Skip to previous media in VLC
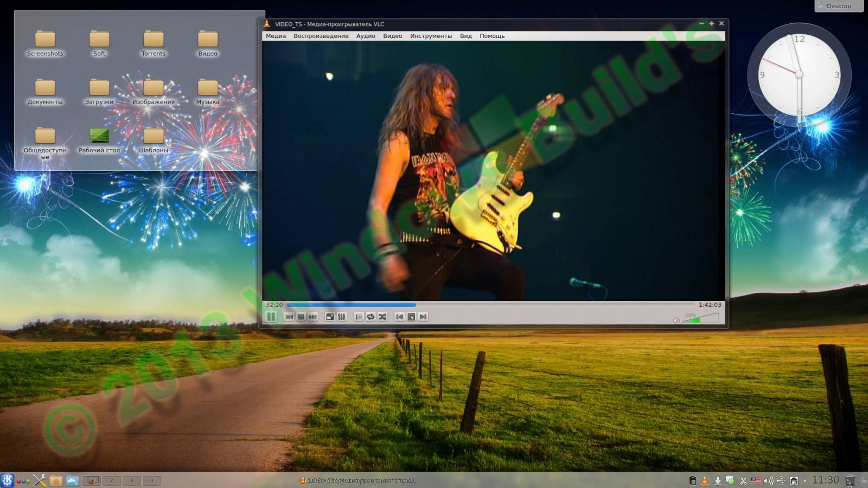The height and width of the screenshot is (488, 868). tap(289, 317)
